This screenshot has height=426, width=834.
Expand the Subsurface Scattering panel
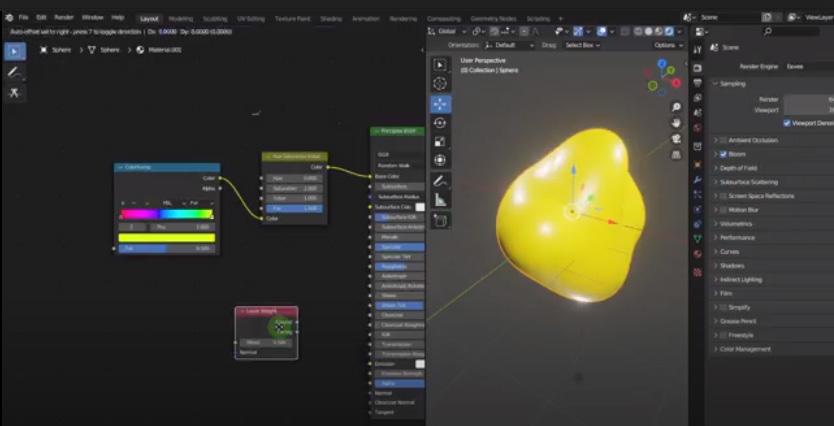tap(748, 182)
